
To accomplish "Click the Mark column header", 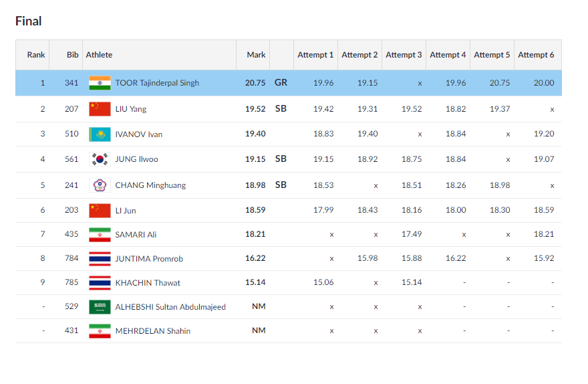I will (x=256, y=55).
